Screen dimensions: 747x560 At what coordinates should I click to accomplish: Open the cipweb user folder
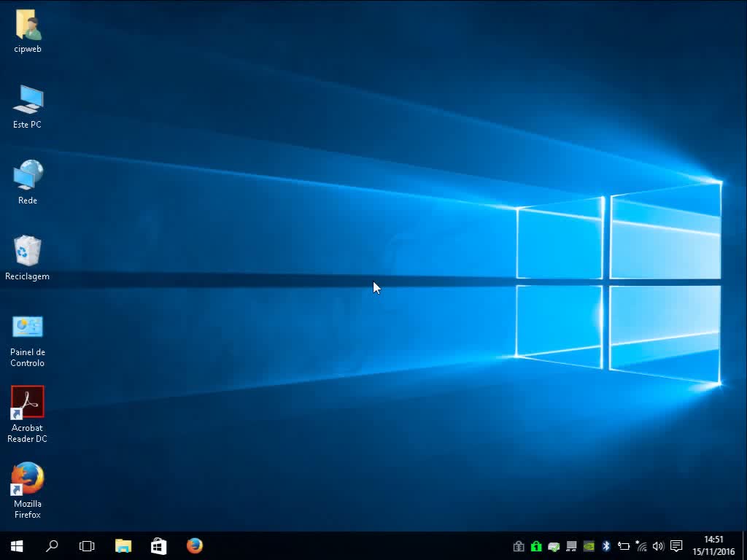[27, 29]
